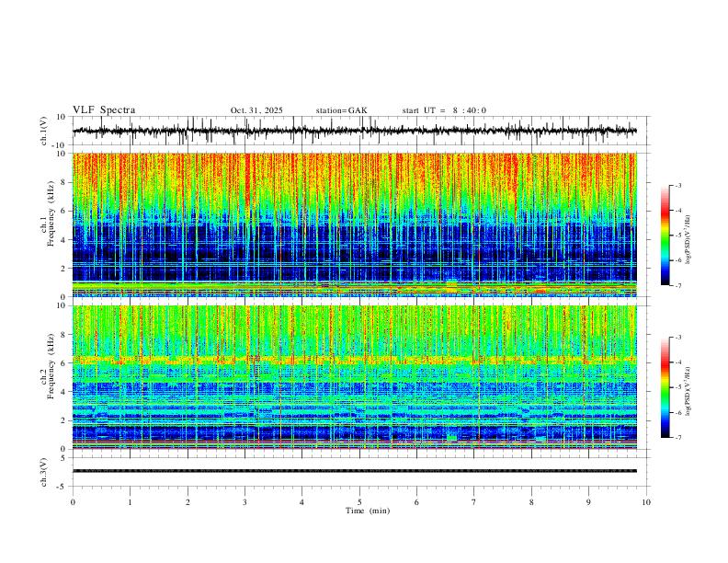Click time axis tick label "5"

(x=359, y=502)
